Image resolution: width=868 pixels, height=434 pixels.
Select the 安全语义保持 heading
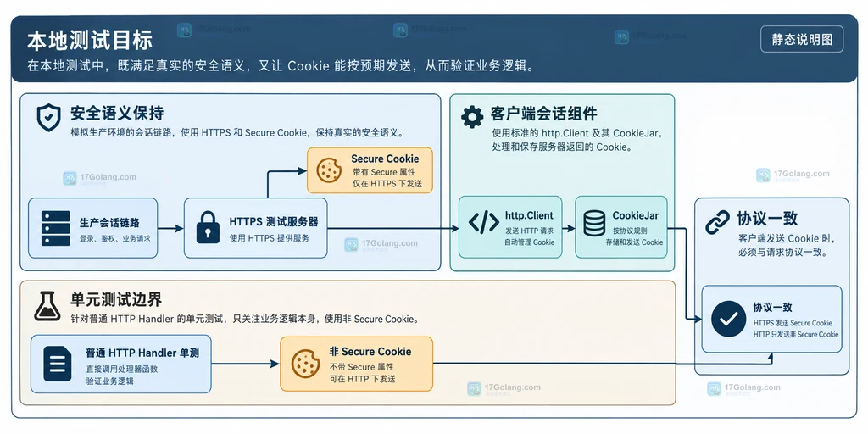point(117,114)
